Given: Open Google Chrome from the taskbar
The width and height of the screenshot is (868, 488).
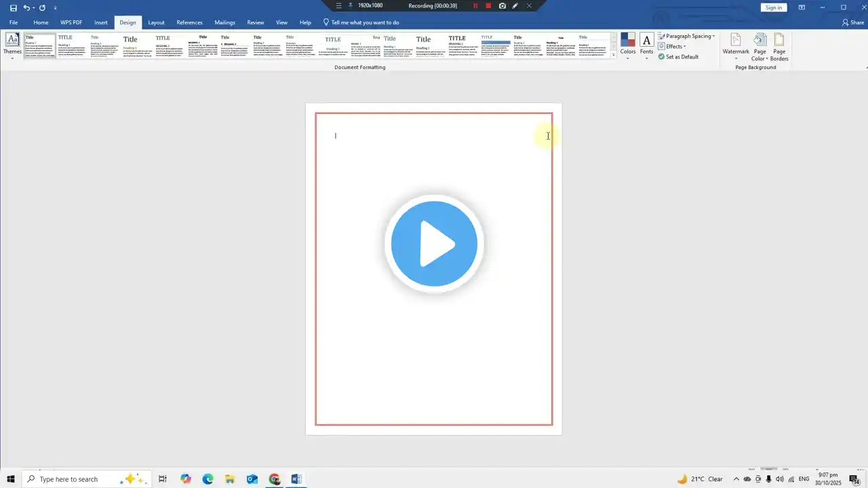Looking at the screenshot, I should [274, 479].
